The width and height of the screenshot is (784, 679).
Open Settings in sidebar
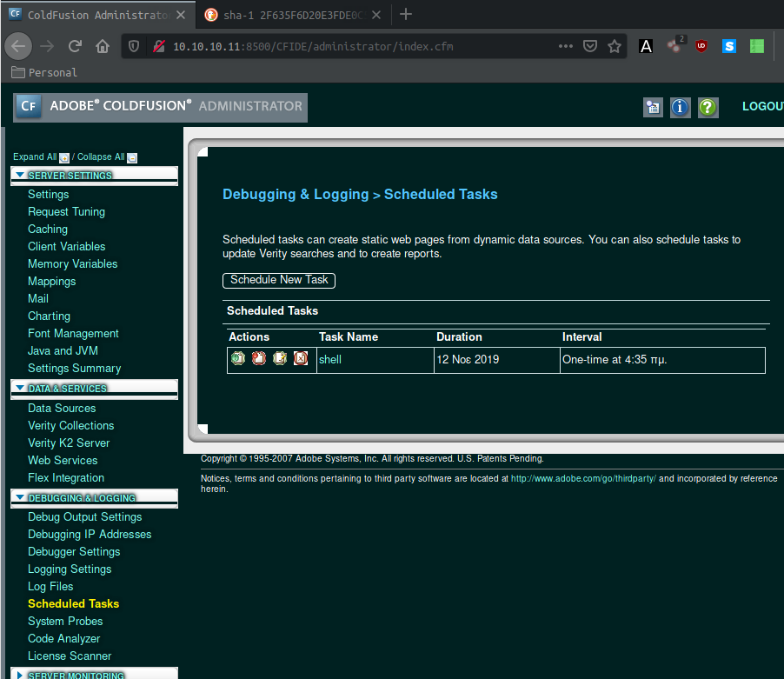click(49, 195)
